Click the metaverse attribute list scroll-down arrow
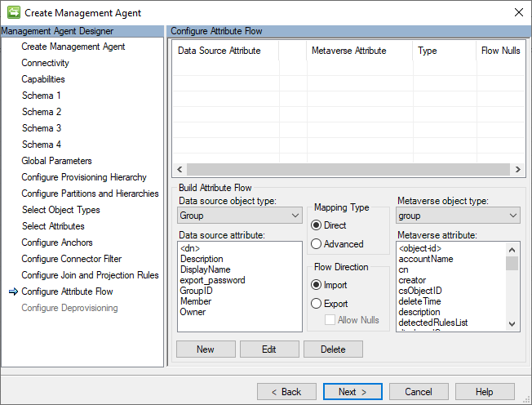The height and width of the screenshot is (405, 532). coord(512,324)
